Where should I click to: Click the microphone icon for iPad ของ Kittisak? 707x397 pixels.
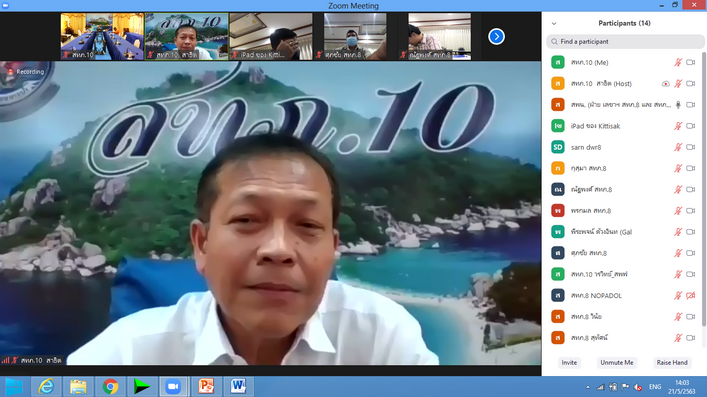678,126
